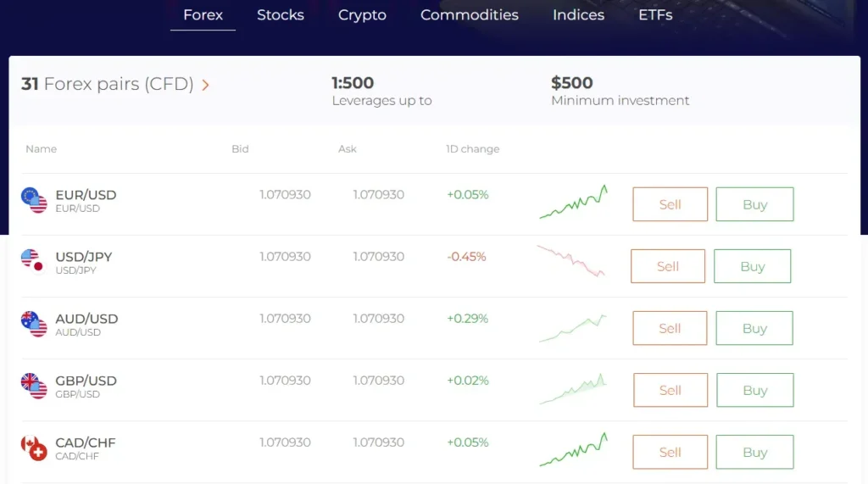868x484 pixels.
Task: Open the USD/JPY red trend chart
Action: pos(570,262)
